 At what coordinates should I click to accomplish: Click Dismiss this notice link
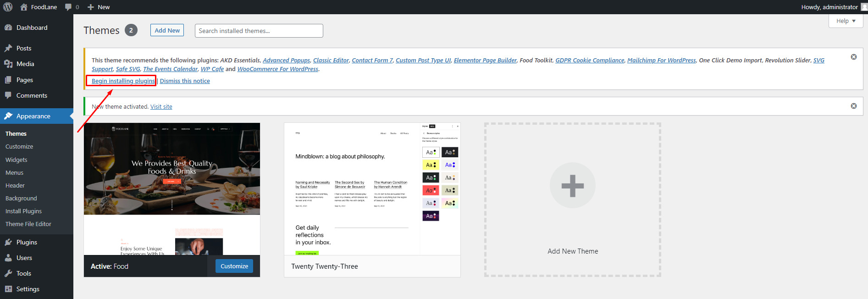(x=185, y=81)
